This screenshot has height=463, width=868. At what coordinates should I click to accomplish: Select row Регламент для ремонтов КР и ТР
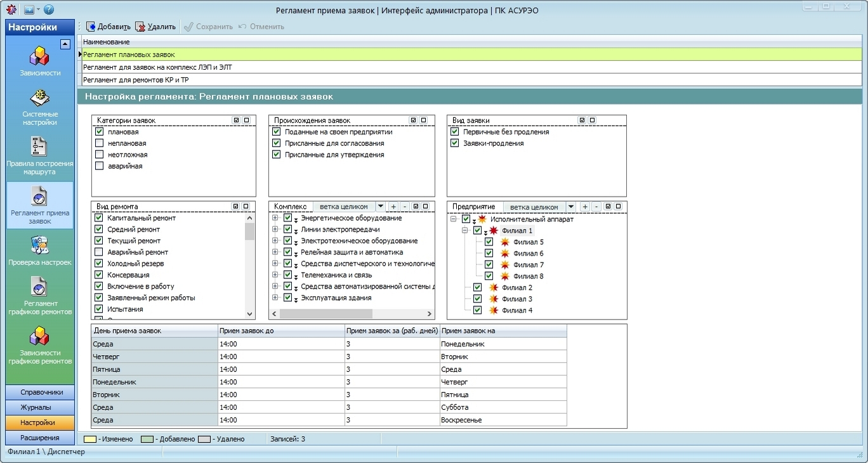point(136,80)
